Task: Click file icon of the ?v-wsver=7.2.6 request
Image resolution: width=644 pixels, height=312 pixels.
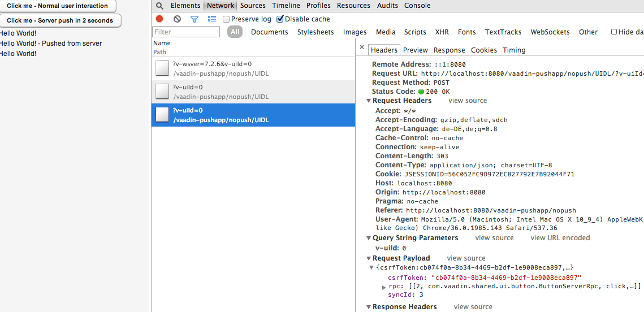Action: 162,69
